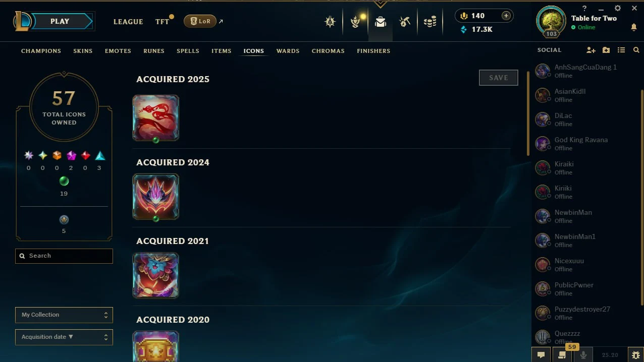Select the Acquired 2025 red ribbon icon
644x362 pixels.
coord(155,118)
